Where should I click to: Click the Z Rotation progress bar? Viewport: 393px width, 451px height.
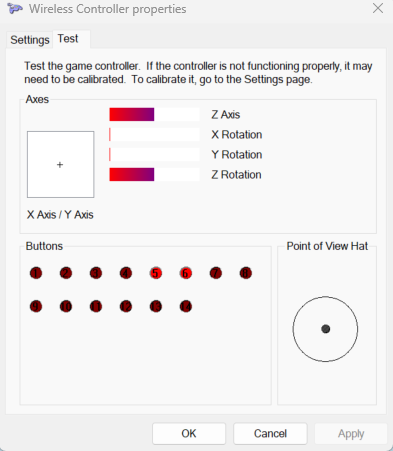pyautogui.click(x=154, y=174)
